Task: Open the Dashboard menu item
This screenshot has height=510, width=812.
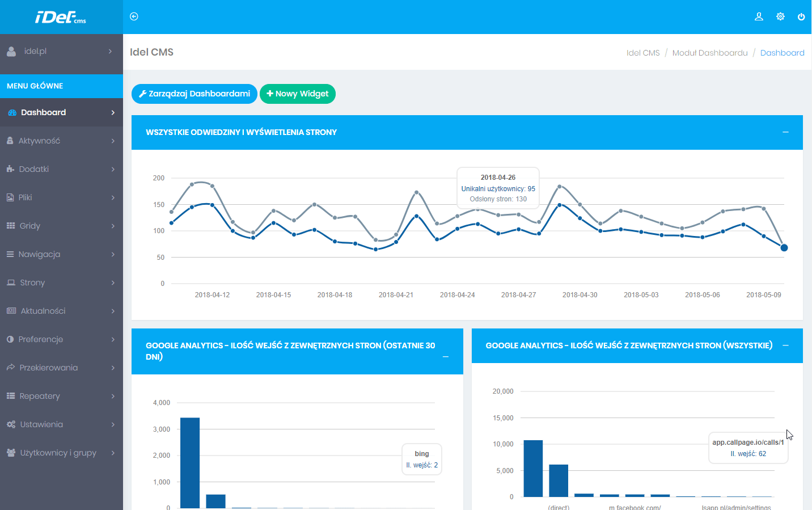Action: (61, 112)
